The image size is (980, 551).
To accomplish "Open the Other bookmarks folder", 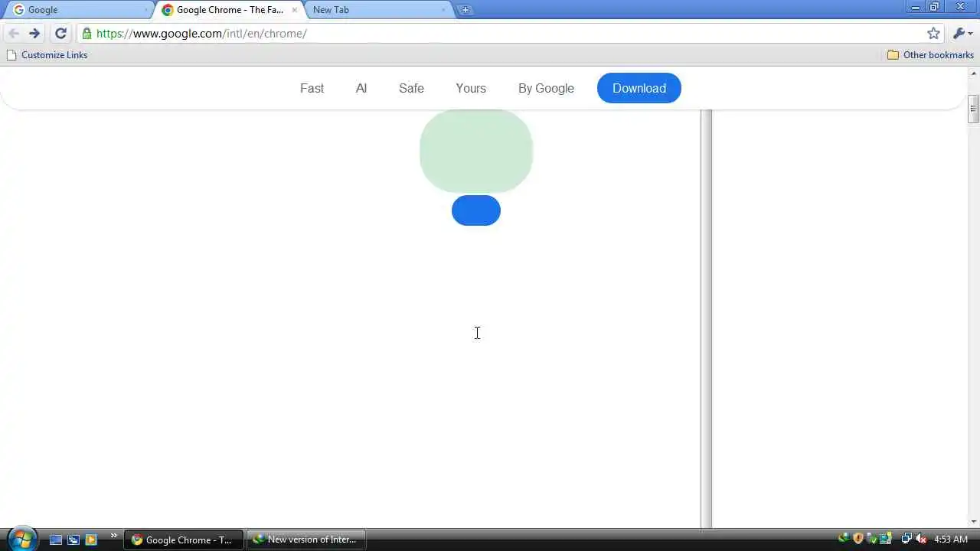I will (x=930, y=55).
